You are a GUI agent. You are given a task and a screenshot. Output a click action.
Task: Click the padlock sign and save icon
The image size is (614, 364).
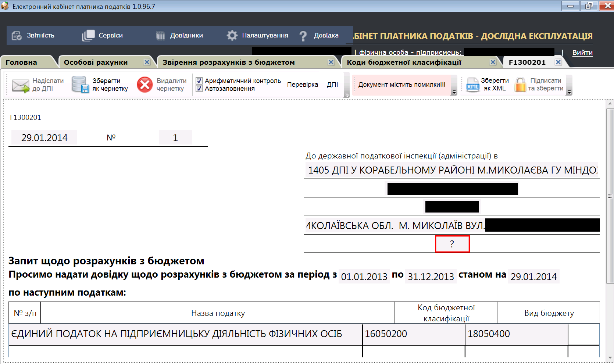click(x=520, y=85)
